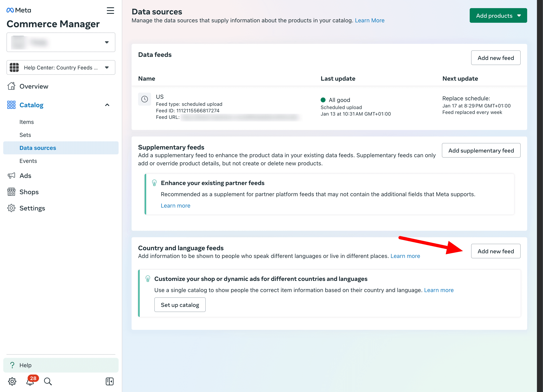Select Events in the Catalog menu

click(x=28, y=161)
